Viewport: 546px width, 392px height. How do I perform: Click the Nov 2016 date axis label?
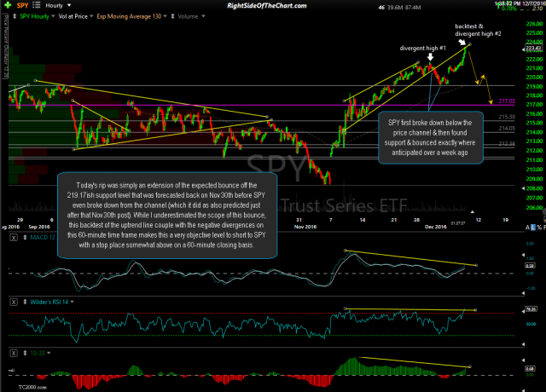click(x=305, y=227)
